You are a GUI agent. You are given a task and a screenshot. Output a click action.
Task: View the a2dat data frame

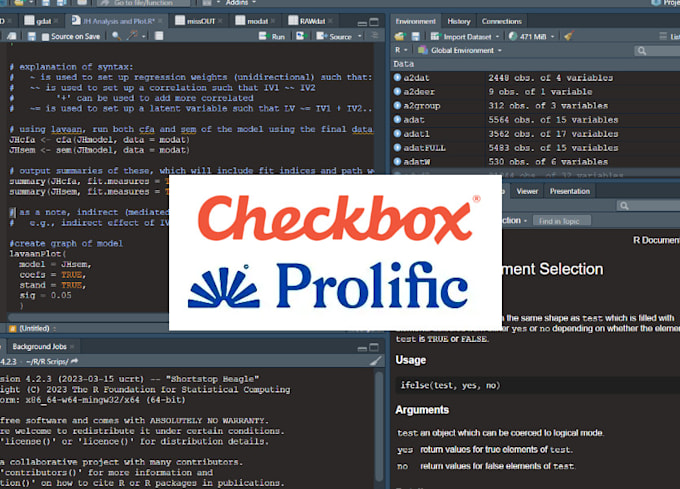point(416,78)
